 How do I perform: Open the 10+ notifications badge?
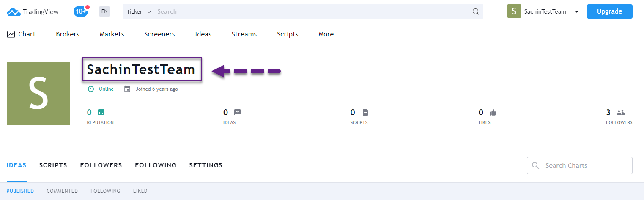pos(81,11)
